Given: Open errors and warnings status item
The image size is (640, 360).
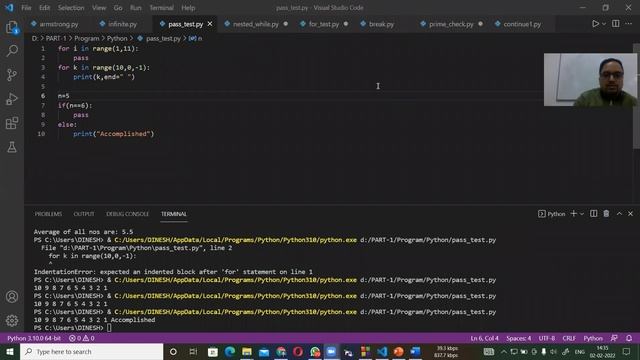Looking at the screenshot, I should click(x=82, y=338).
